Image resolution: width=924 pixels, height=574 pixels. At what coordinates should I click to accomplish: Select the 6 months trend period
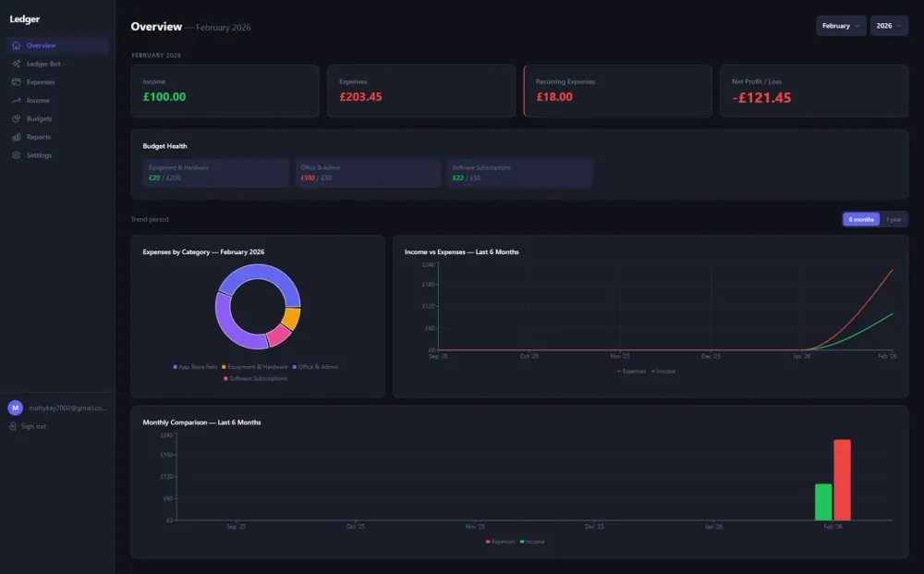coord(861,219)
